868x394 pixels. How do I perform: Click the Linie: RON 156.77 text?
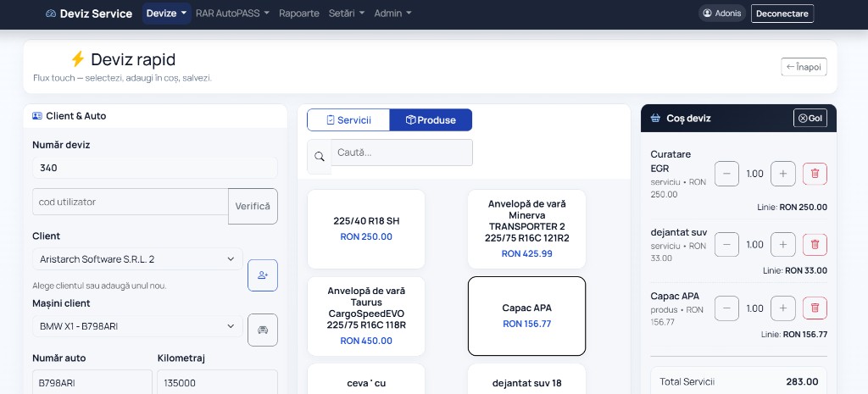[x=793, y=334]
